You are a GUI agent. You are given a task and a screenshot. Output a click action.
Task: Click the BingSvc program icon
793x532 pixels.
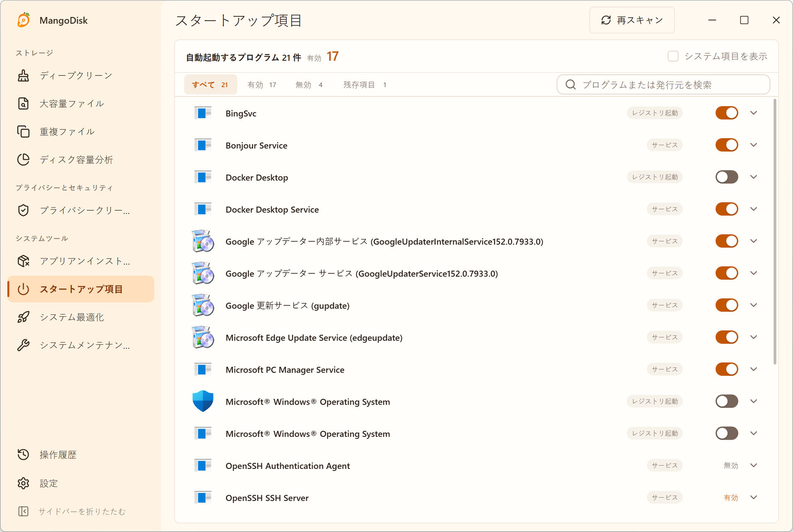202,113
